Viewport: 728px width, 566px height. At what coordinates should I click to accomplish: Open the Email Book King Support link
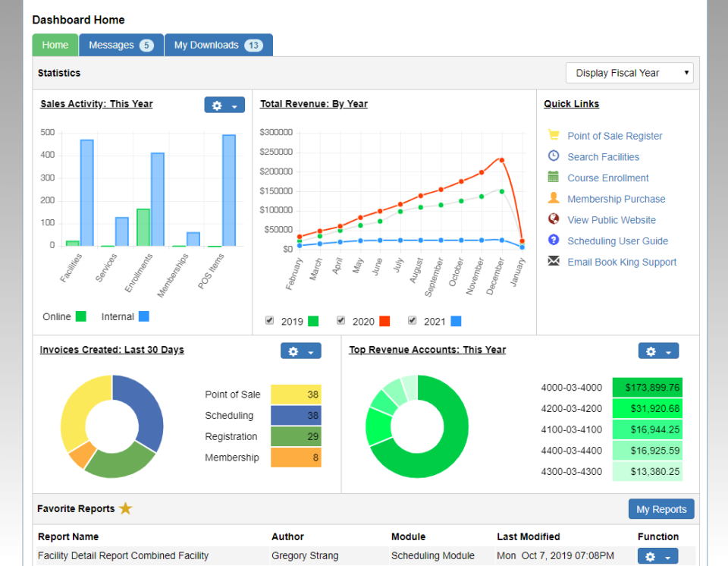coord(622,262)
